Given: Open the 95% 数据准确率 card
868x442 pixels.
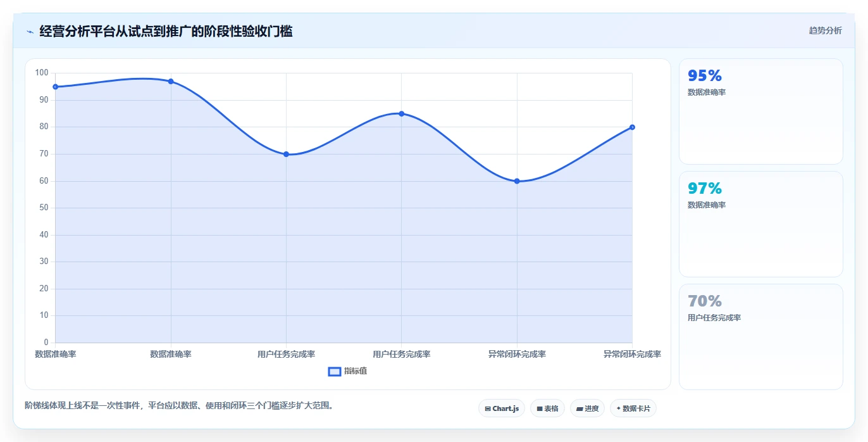Looking at the screenshot, I should 760,111.
